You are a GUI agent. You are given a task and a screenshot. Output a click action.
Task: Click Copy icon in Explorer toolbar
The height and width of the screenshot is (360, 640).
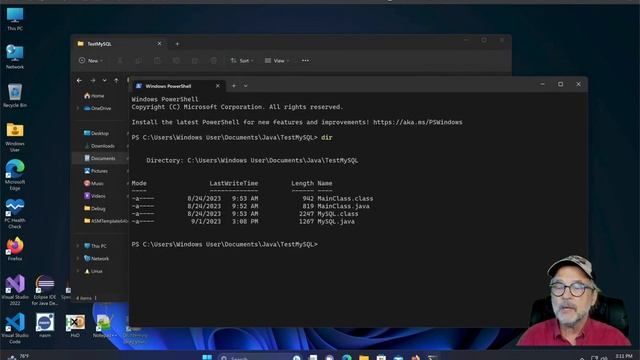139,61
